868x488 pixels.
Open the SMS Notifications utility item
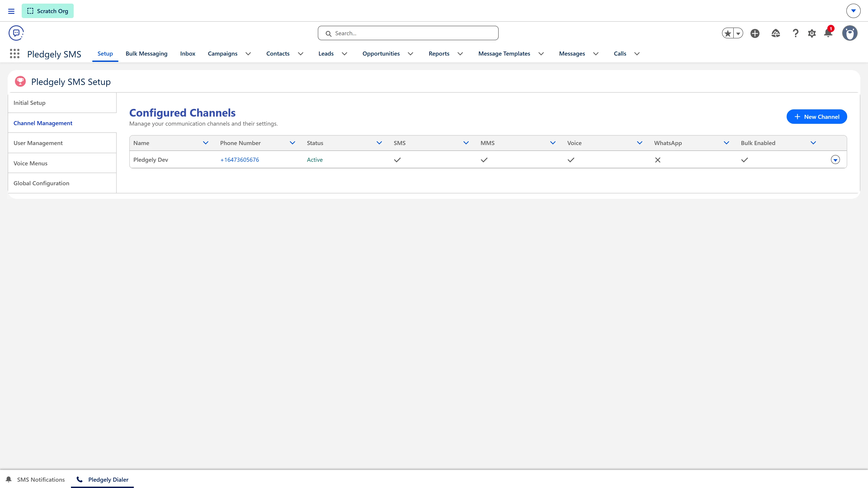pos(35,479)
